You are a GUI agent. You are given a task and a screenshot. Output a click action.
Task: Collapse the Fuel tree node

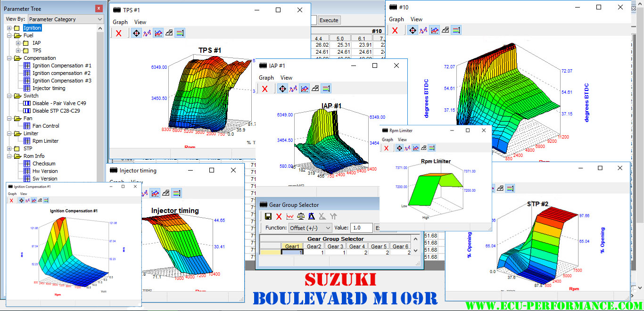[9, 35]
